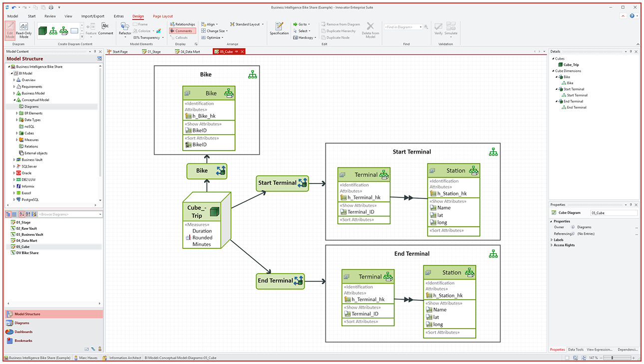Viewport: 644px width, 364px height.
Task: Toggle Comments display in ribbon
Action: pyautogui.click(x=181, y=31)
